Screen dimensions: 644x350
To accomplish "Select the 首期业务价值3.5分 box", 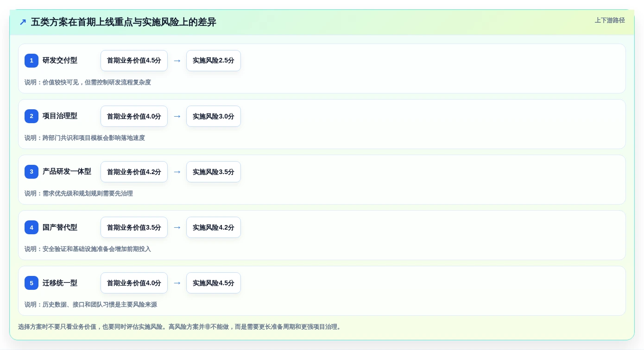I will tap(134, 227).
